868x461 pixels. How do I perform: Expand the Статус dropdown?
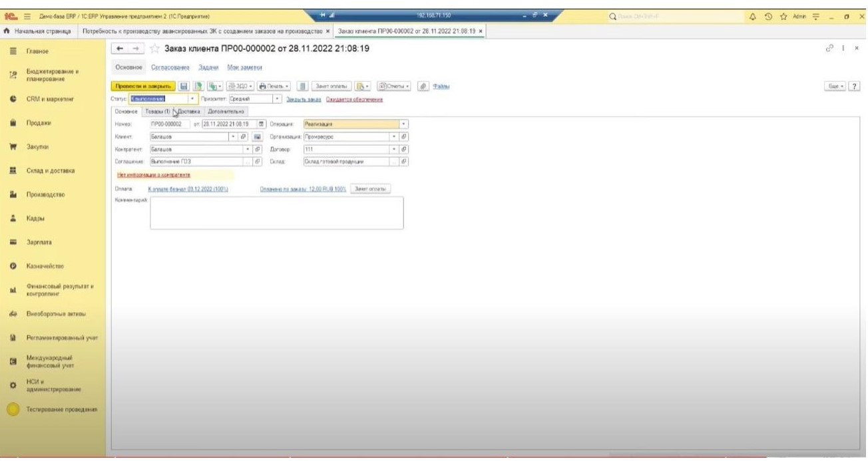(194, 99)
